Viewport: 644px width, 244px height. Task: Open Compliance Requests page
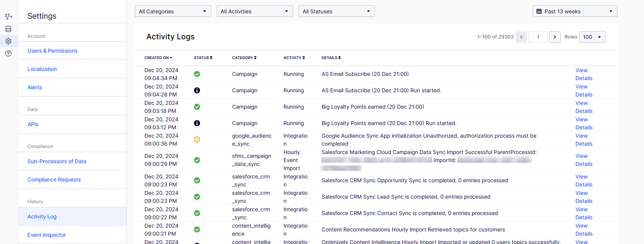pos(54,180)
